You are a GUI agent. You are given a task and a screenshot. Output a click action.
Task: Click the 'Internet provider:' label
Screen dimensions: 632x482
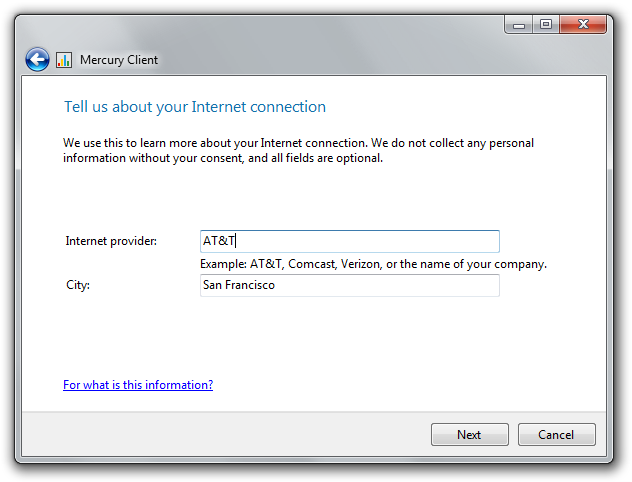111,241
